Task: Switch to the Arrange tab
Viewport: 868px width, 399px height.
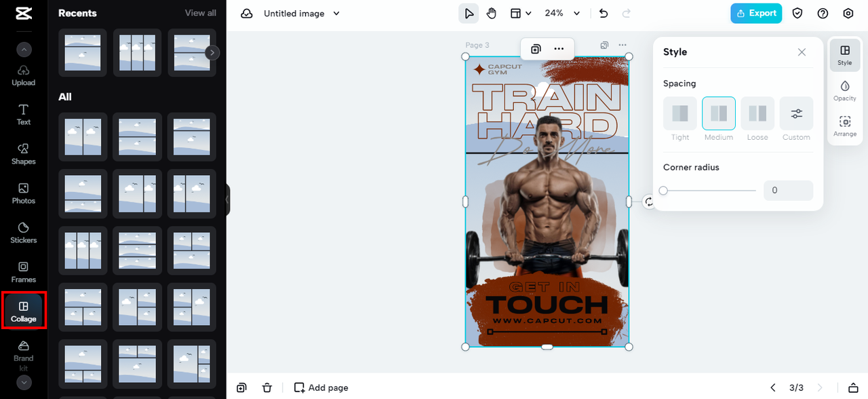Action: [845, 126]
